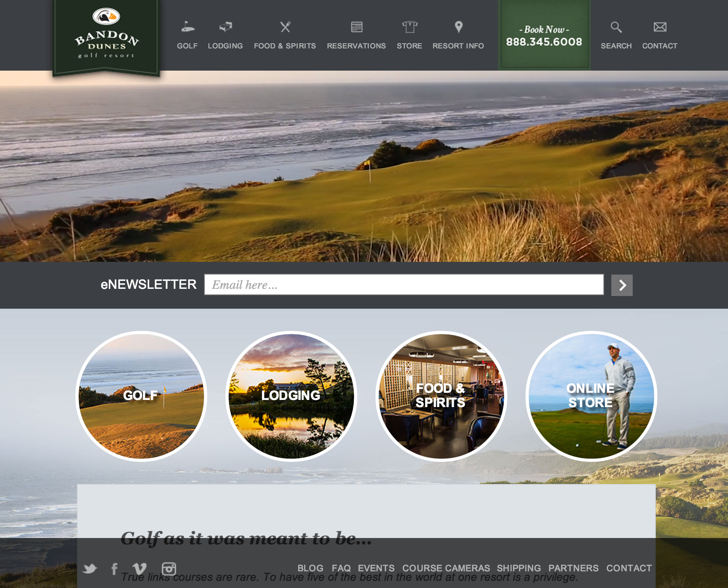Click the 'Golf as it was meant to be...' heading
Screen dimensions: 728x588
pyautogui.click(x=246, y=539)
